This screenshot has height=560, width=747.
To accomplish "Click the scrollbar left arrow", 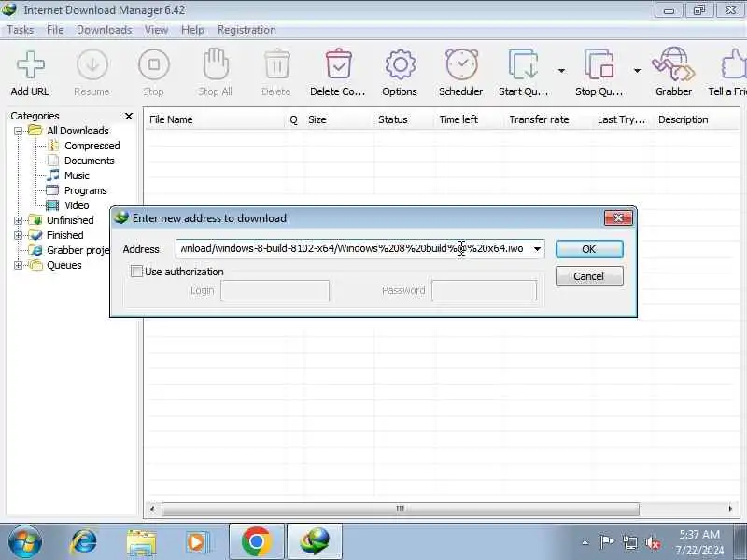I will pos(152,509).
